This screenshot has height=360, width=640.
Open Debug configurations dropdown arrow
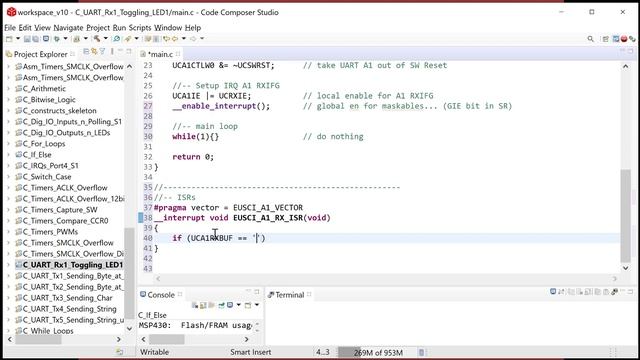[65, 39]
